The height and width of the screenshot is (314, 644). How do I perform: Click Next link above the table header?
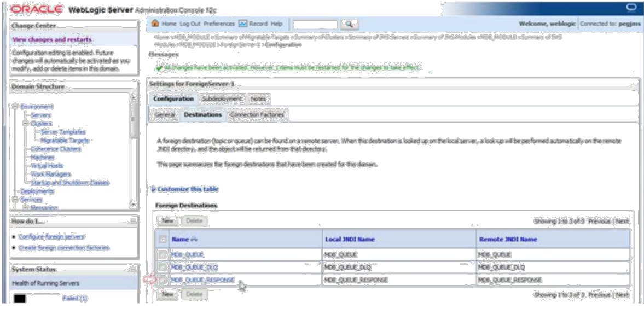622,221
